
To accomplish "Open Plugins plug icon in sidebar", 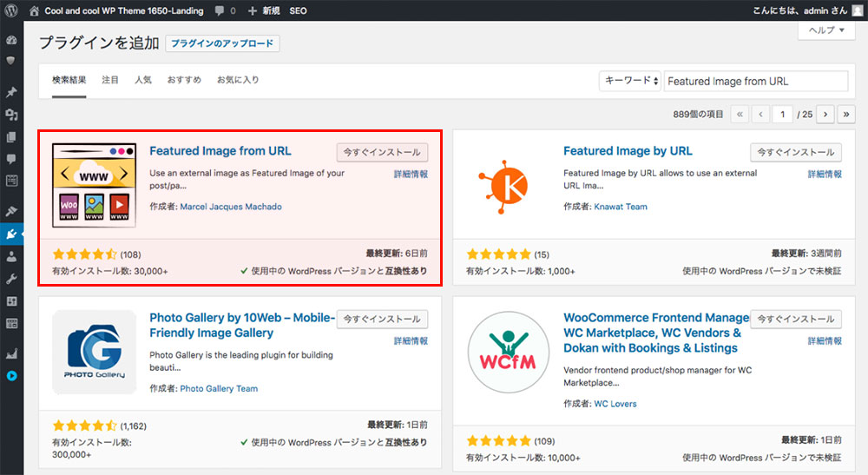I will [11, 234].
